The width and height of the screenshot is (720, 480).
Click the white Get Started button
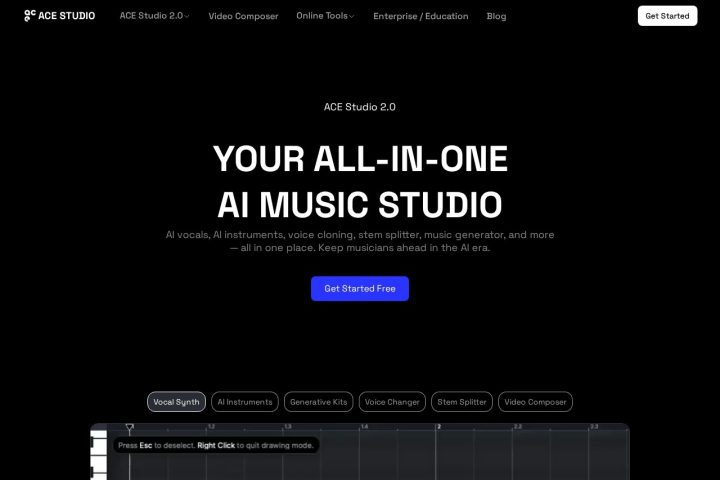pyautogui.click(x=667, y=16)
